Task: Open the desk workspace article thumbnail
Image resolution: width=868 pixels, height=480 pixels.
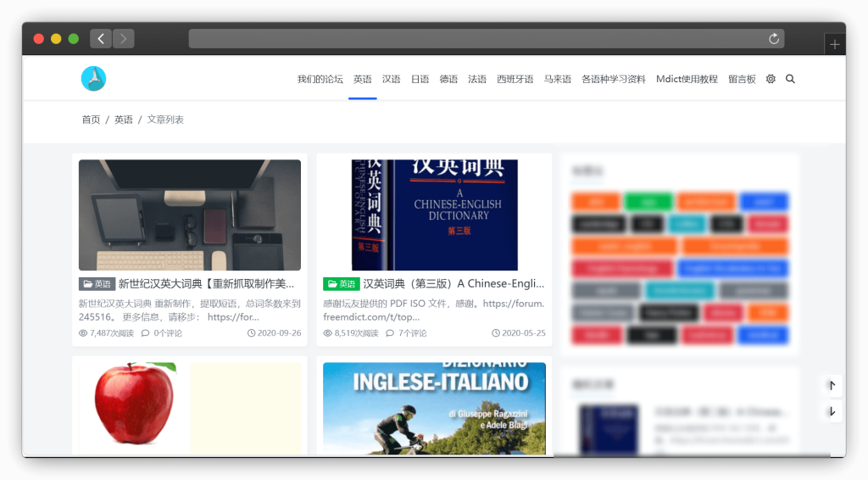Action: tap(190, 215)
